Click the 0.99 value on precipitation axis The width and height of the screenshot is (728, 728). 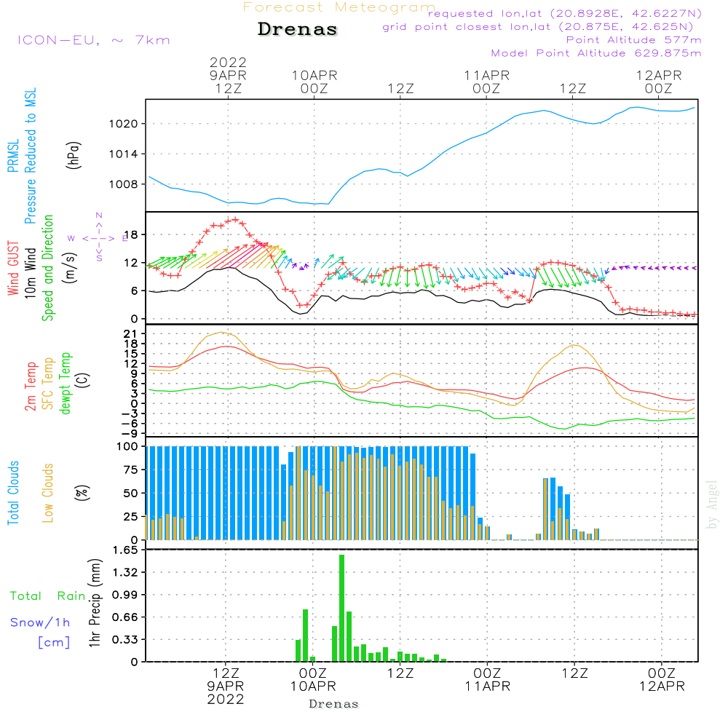(125, 595)
